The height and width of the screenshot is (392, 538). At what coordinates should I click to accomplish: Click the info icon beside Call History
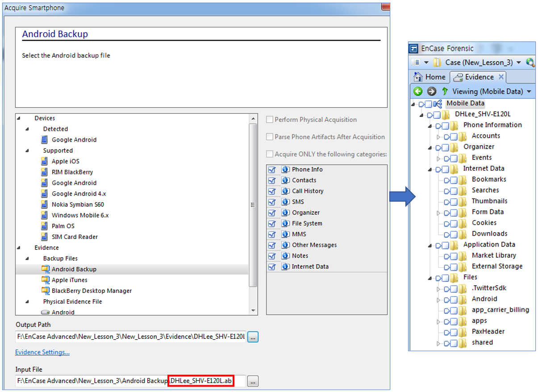click(286, 191)
